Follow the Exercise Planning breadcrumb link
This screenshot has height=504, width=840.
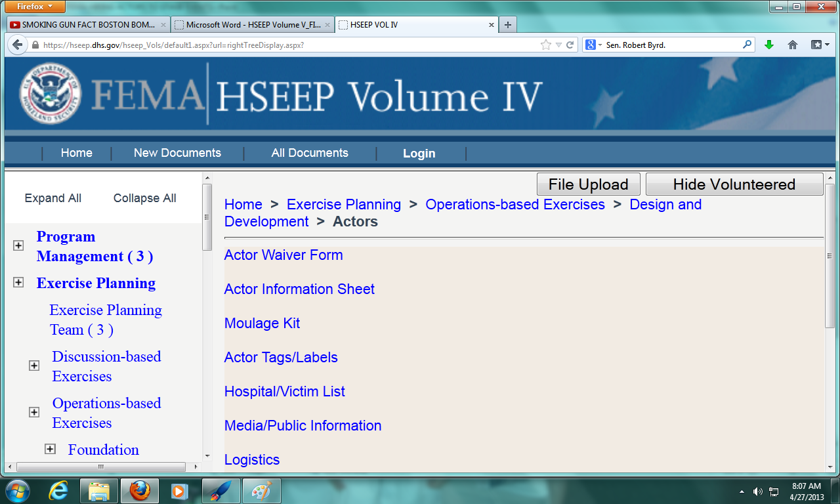click(344, 204)
